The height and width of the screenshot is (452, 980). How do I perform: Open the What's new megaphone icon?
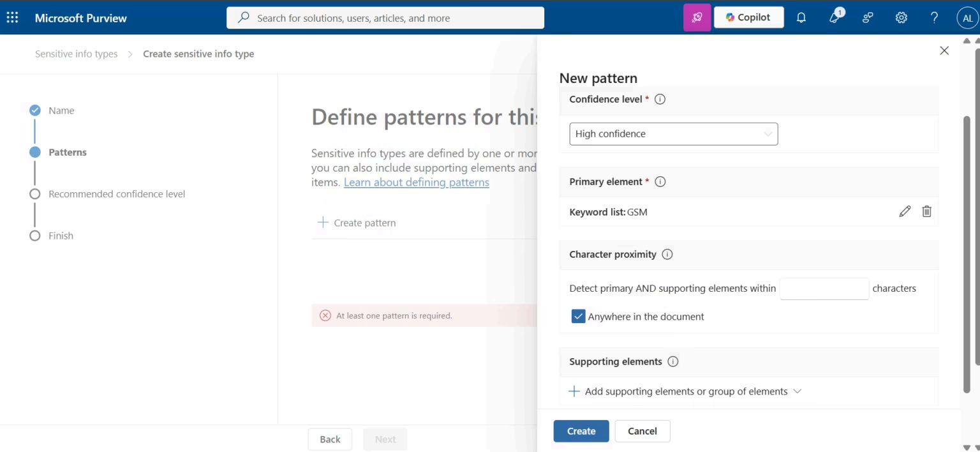(835, 17)
